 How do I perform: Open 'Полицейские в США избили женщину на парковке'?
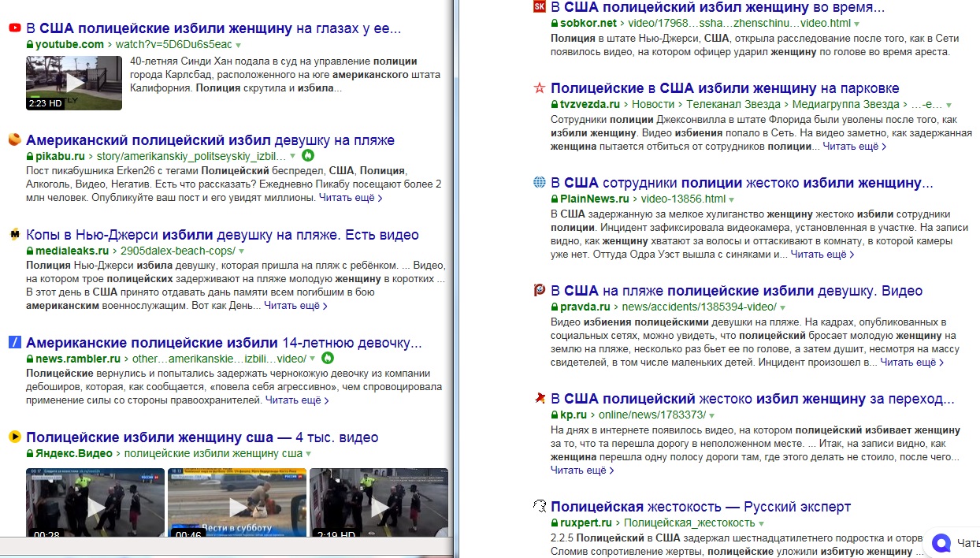point(725,88)
